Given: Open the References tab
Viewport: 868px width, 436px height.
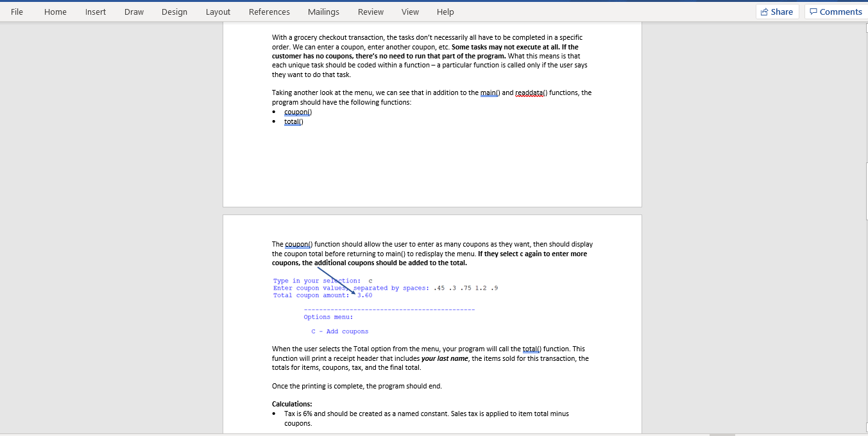Looking at the screenshot, I should (x=269, y=12).
